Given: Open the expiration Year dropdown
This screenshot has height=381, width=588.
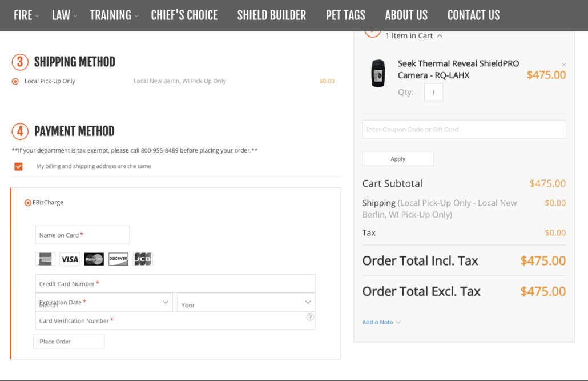Looking at the screenshot, I should point(246,302).
